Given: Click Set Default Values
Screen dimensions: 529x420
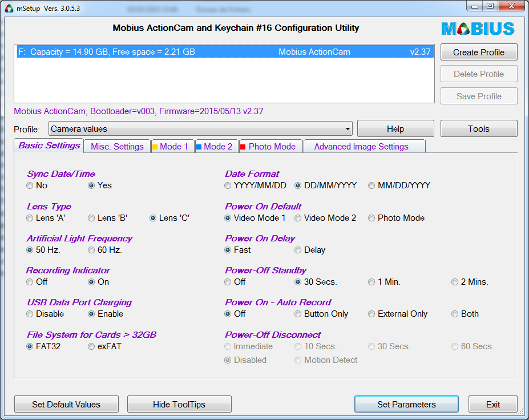Looking at the screenshot, I should (x=66, y=404).
